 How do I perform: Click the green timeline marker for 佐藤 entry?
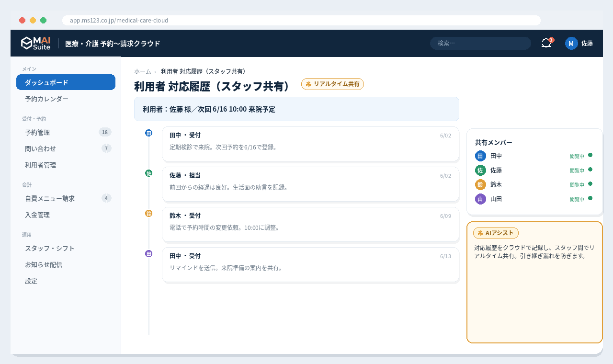[x=148, y=173]
